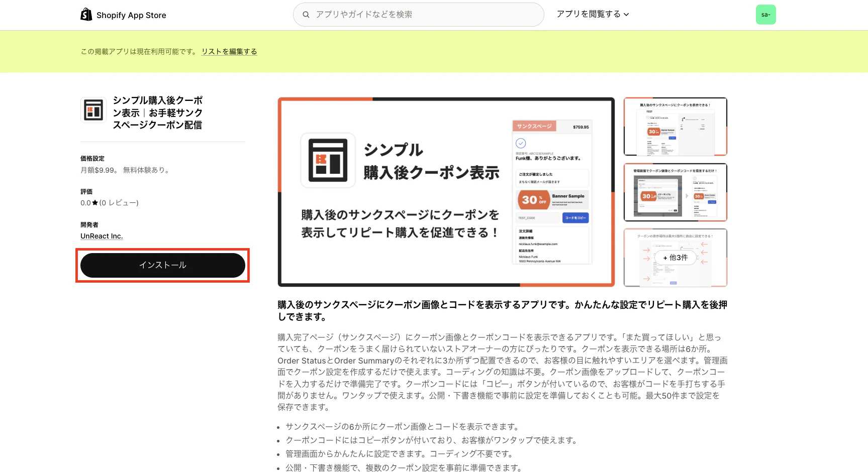This screenshot has height=472, width=868.
Task: Click the bullet コーディング不要です
Action: pyautogui.click(x=400, y=454)
